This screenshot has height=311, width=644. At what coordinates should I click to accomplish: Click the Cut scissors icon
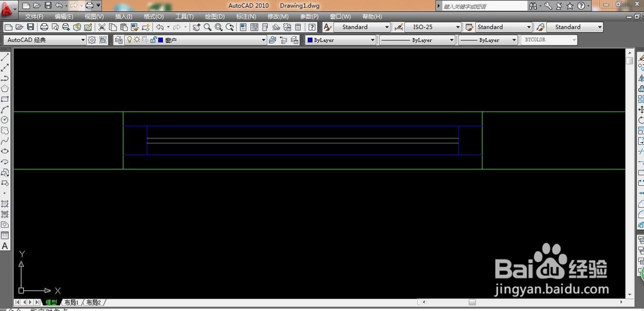102,27
